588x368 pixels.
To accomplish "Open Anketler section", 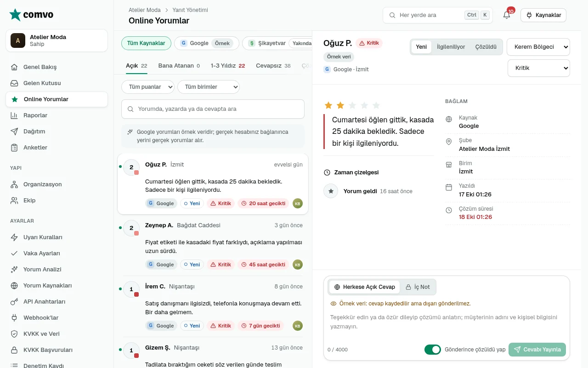I will (x=57, y=148).
